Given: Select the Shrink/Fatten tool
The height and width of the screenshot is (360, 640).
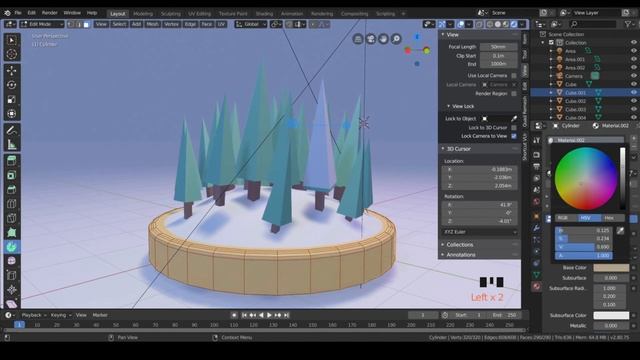Looking at the screenshot, I should tap(11, 289).
